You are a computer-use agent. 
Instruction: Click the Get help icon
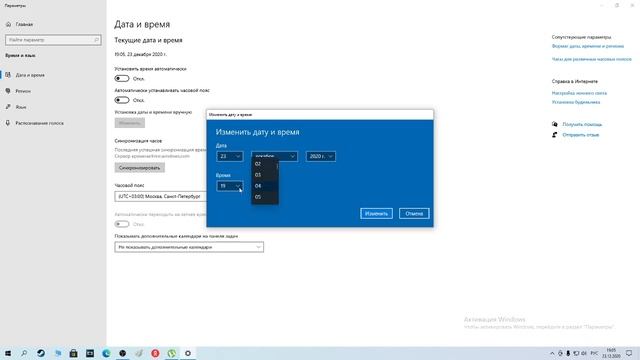[555, 124]
